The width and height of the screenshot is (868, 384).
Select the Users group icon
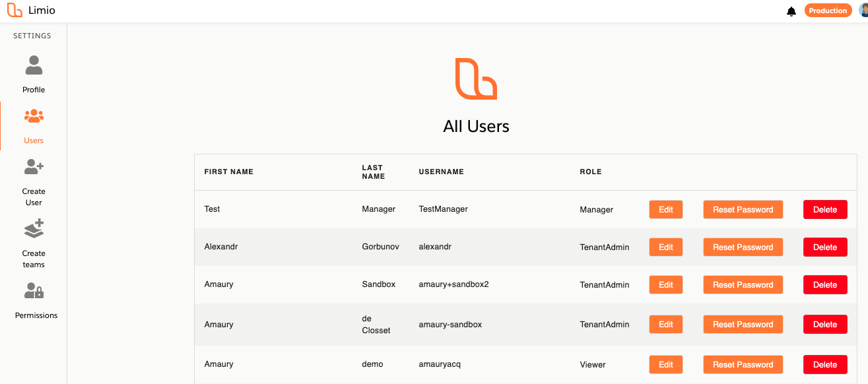tap(34, 117)
